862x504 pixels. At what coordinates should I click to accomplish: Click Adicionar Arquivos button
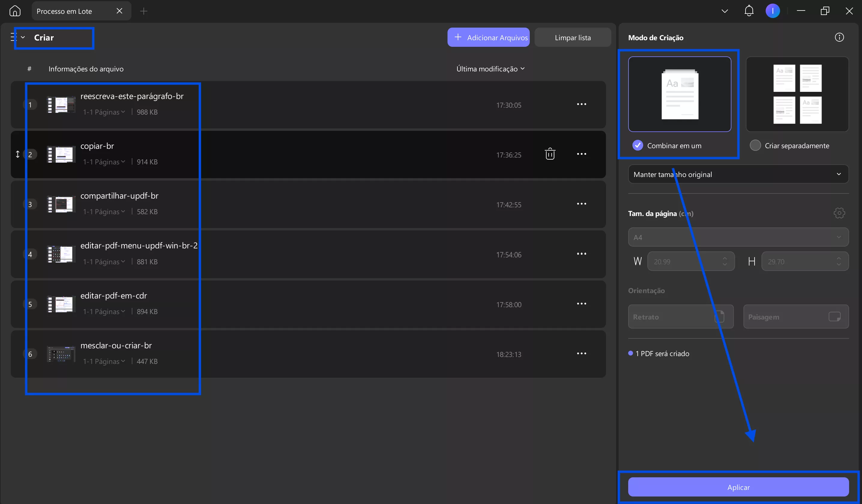click(488, 37)
